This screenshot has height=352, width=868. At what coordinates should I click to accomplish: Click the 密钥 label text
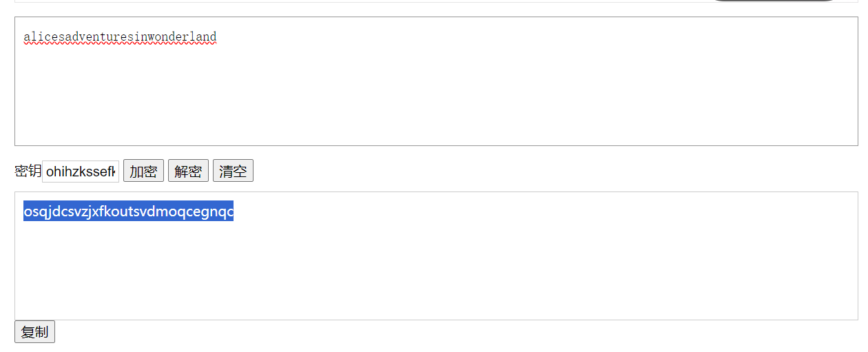pyautogui.click(x=28, y=171)
